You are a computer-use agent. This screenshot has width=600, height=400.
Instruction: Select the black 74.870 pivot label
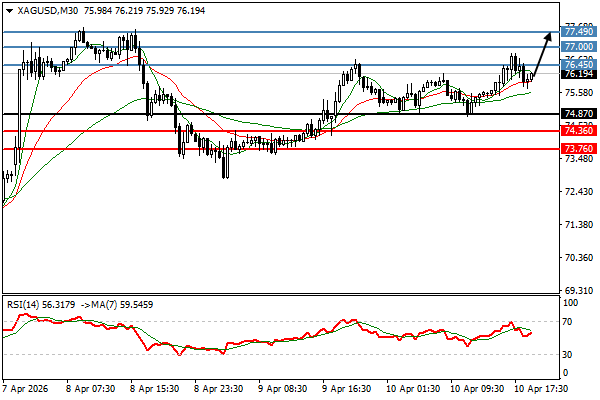577,114
